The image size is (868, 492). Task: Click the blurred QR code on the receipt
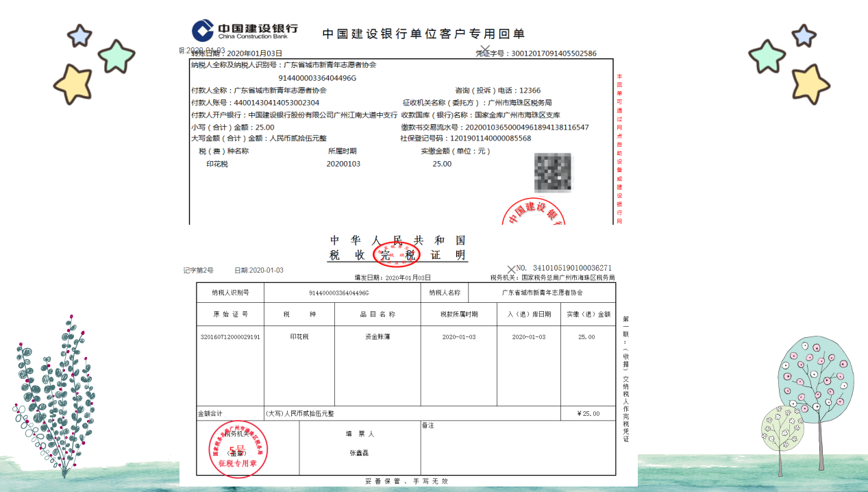coord(553,173)
